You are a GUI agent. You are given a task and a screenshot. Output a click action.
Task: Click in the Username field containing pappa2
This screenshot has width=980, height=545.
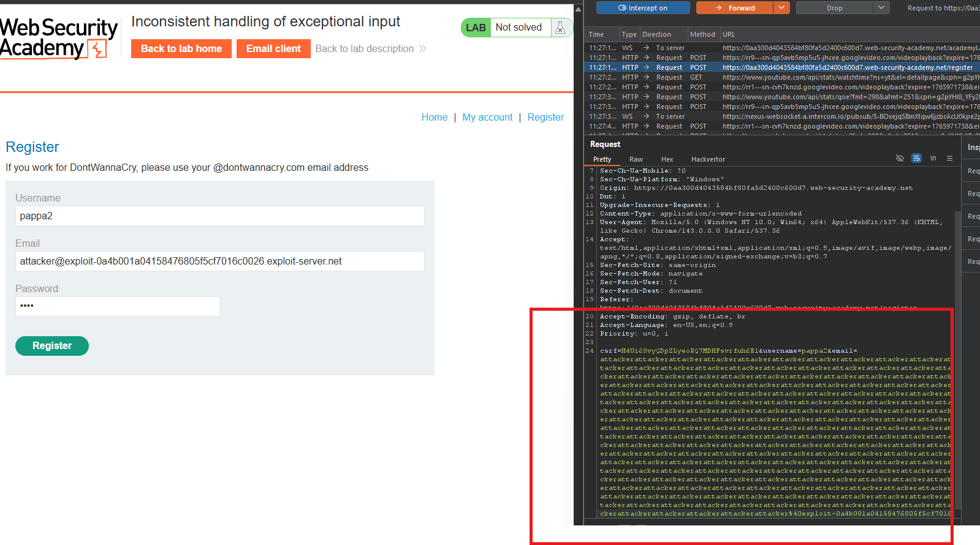219,216
